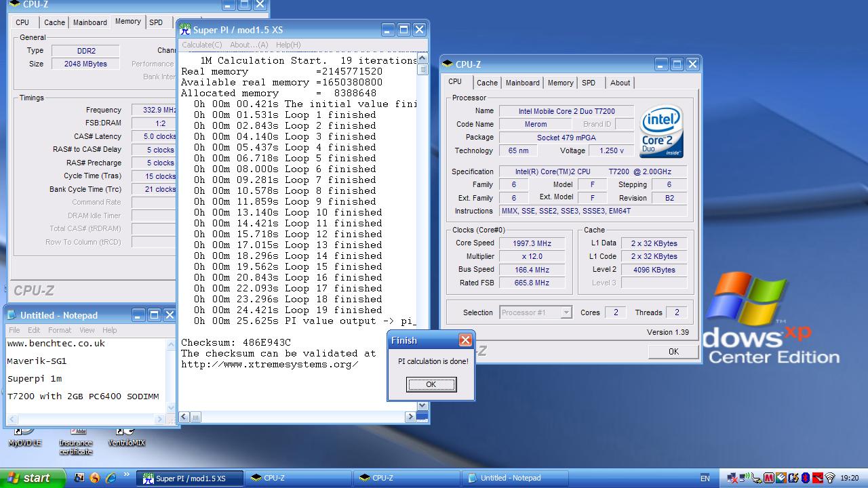Click the chip icon in right CPU-Z title bar
The width and height of the screenshot is (868, 488).
click(x=447, y=64)
